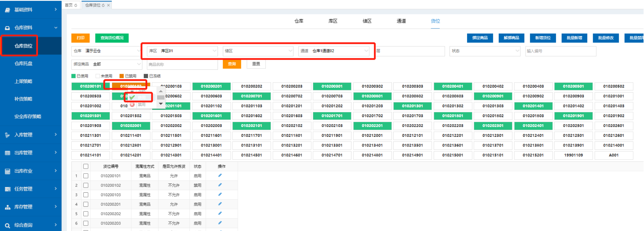Click the 出库管理 grid icon

[8, 153]
